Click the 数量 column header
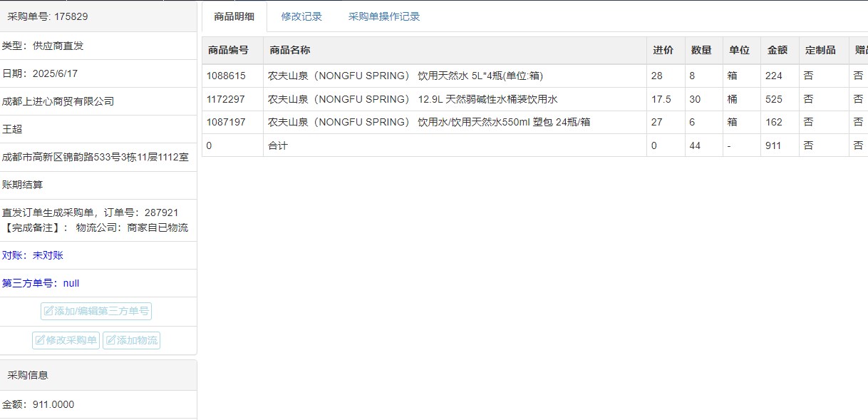Screen dimensions: 868x420 (704, 51)
